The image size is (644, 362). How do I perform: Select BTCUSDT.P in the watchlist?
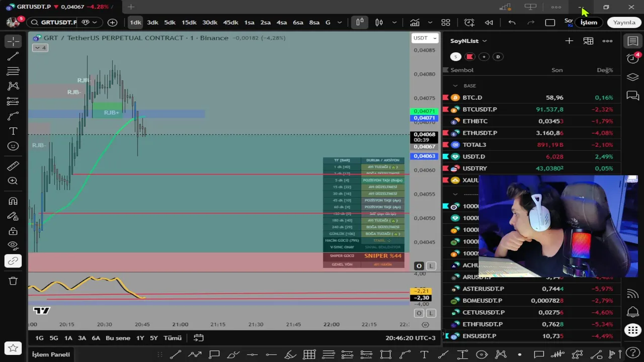point(532,109)
